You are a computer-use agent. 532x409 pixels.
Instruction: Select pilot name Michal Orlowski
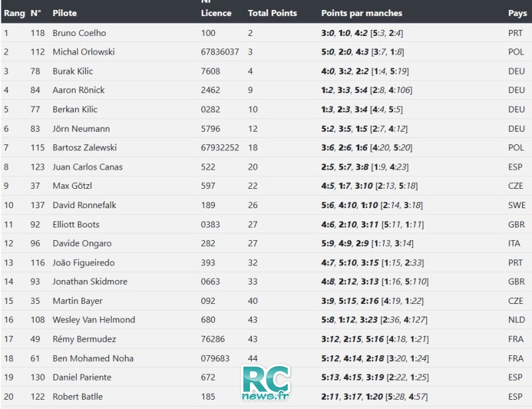click(x=84, y=52)
